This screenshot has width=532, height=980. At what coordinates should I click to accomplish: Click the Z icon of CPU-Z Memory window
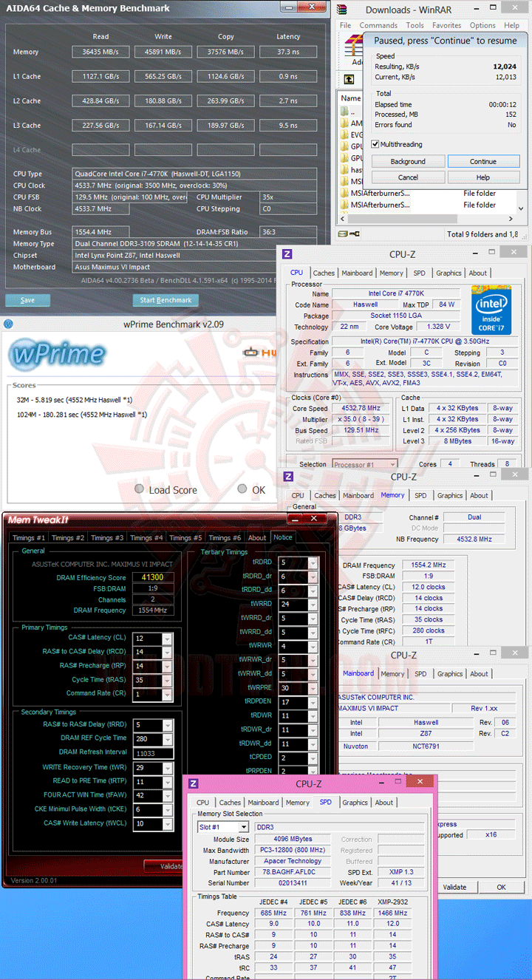point(288,477)
